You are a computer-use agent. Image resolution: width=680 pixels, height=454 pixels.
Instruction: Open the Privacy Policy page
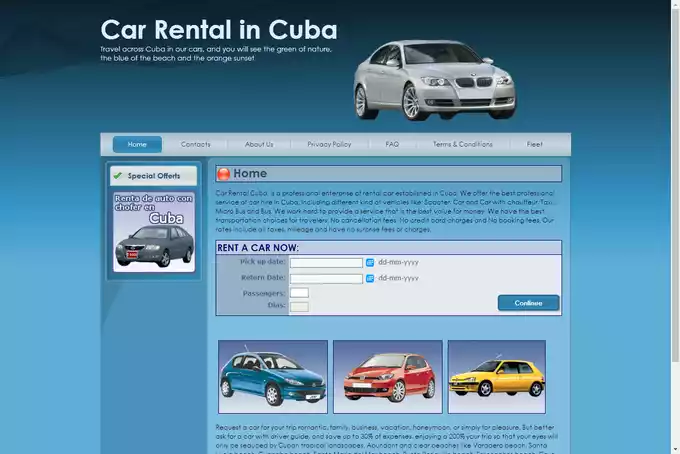[x=329, y=144]
